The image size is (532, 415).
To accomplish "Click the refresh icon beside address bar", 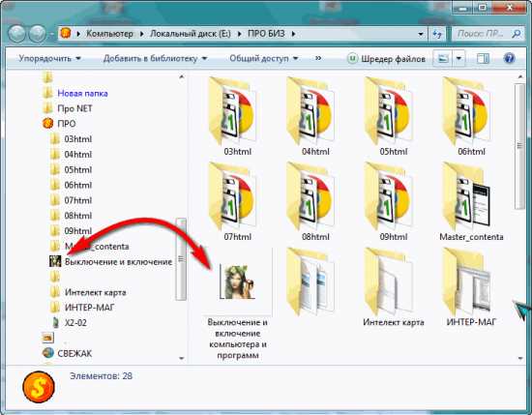I will click(x=437, y=34).
